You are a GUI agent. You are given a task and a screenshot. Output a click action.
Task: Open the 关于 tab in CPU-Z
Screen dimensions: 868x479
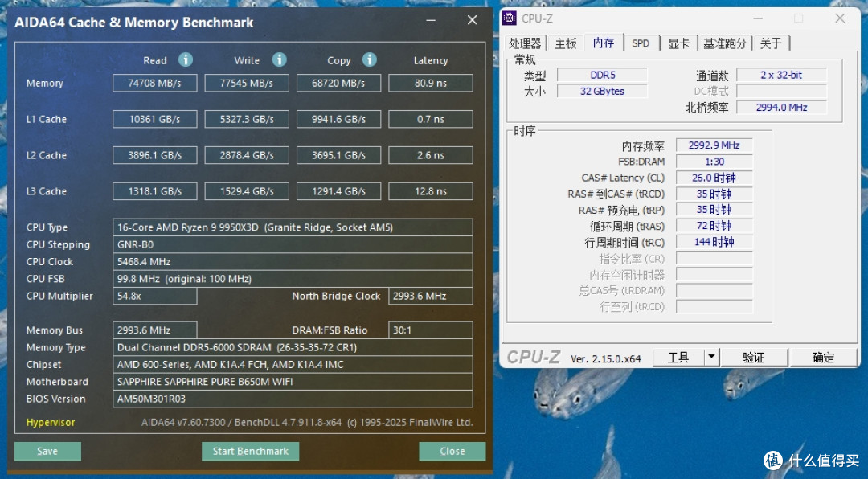tap(771, 43)
